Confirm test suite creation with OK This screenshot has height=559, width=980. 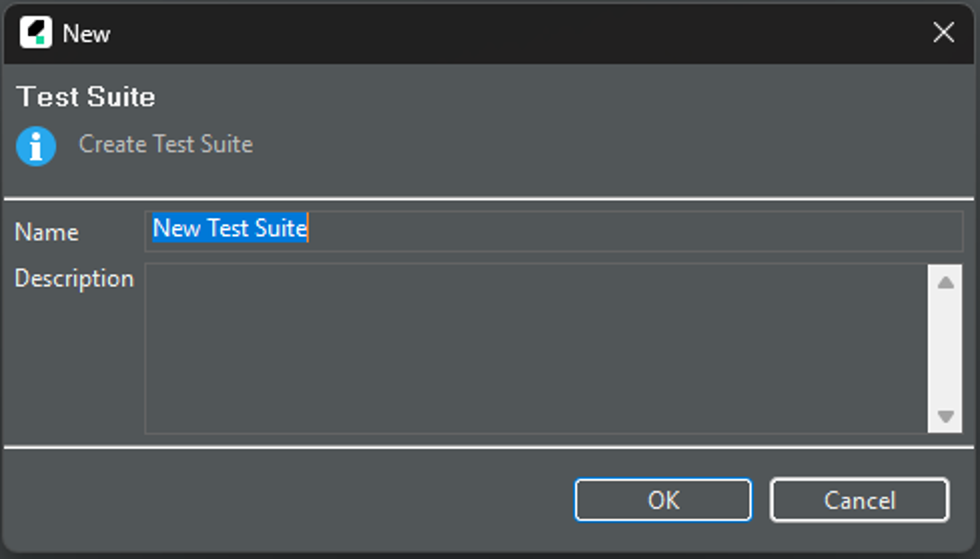[x=663, y=500]
